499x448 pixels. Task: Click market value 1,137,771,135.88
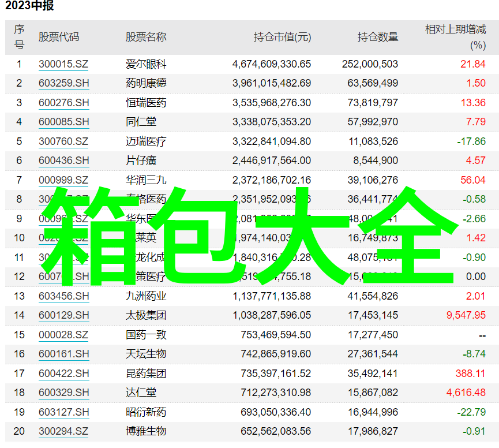[x=272, y=296]
